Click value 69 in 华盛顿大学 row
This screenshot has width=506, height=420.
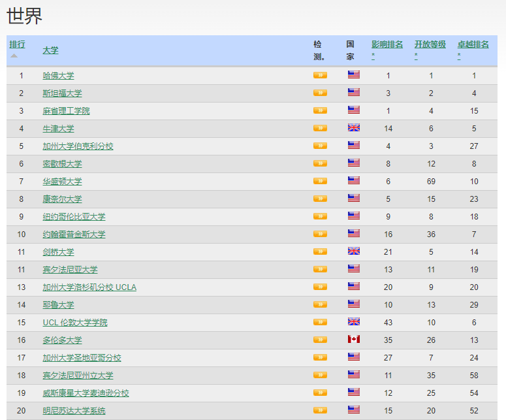431,182
